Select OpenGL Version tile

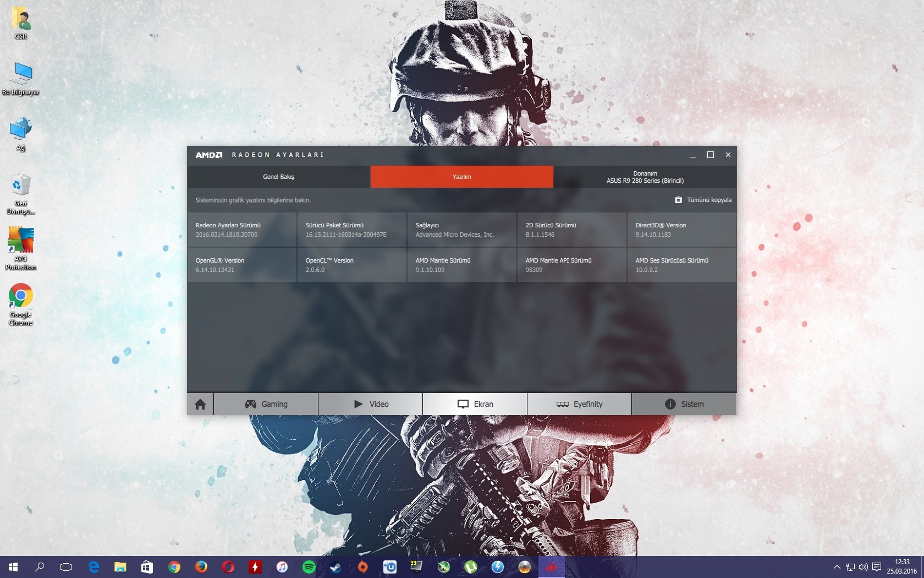coord(242,265)
